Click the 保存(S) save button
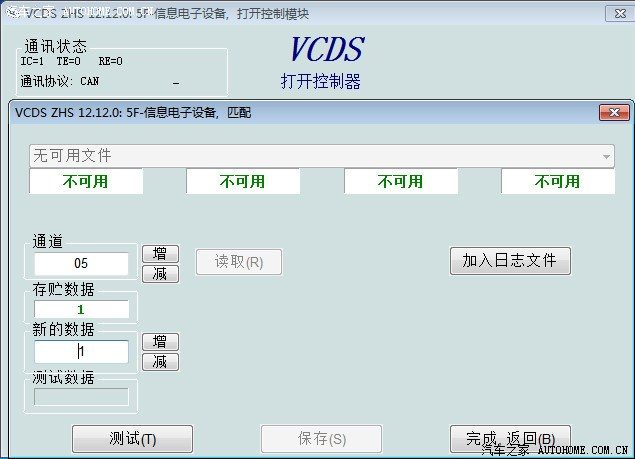Viewport: 635px width, 459px height. [322, 439]
